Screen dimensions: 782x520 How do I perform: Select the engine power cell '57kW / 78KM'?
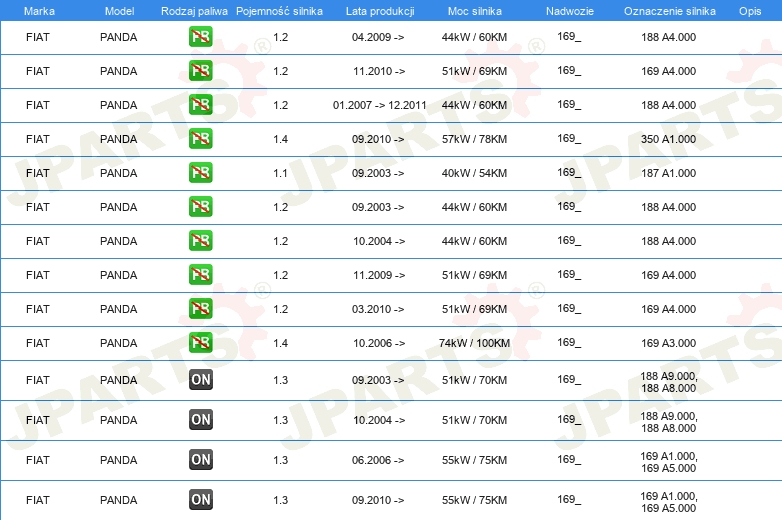coord(474,139)
